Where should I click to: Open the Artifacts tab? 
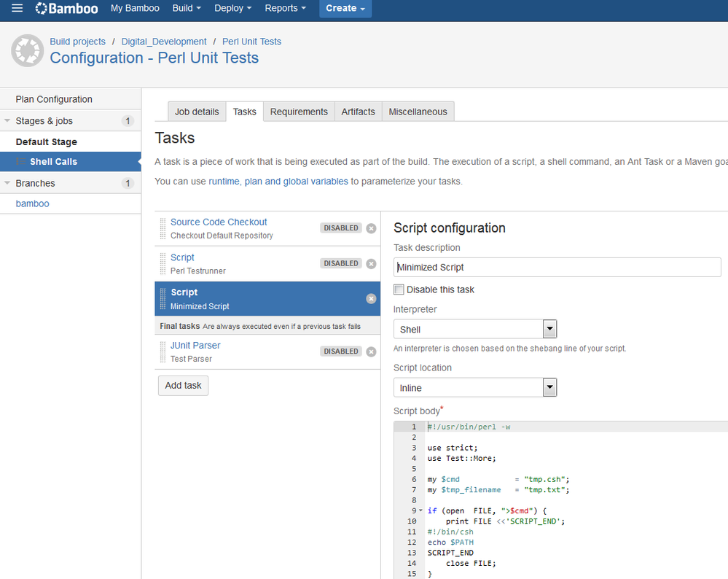(x=358, y=112)
